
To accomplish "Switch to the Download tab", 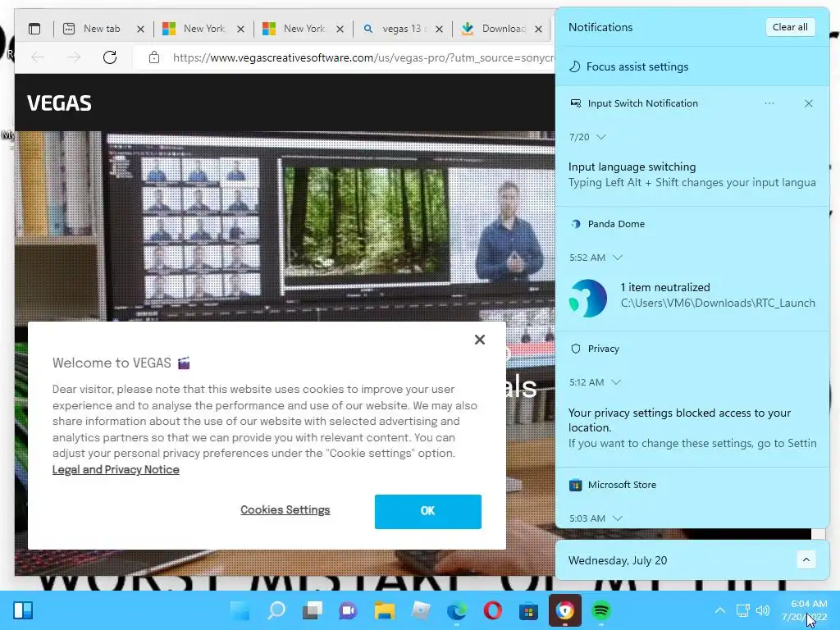I will click(503, 29).
